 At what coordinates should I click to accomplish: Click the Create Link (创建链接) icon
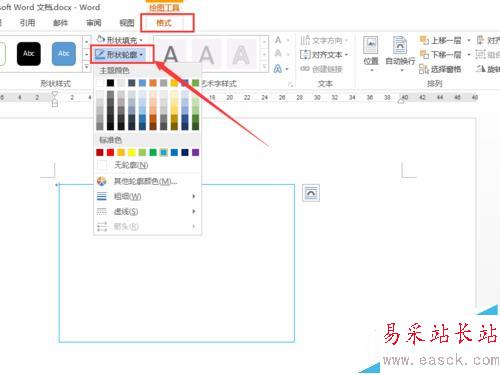pos(305,69)
